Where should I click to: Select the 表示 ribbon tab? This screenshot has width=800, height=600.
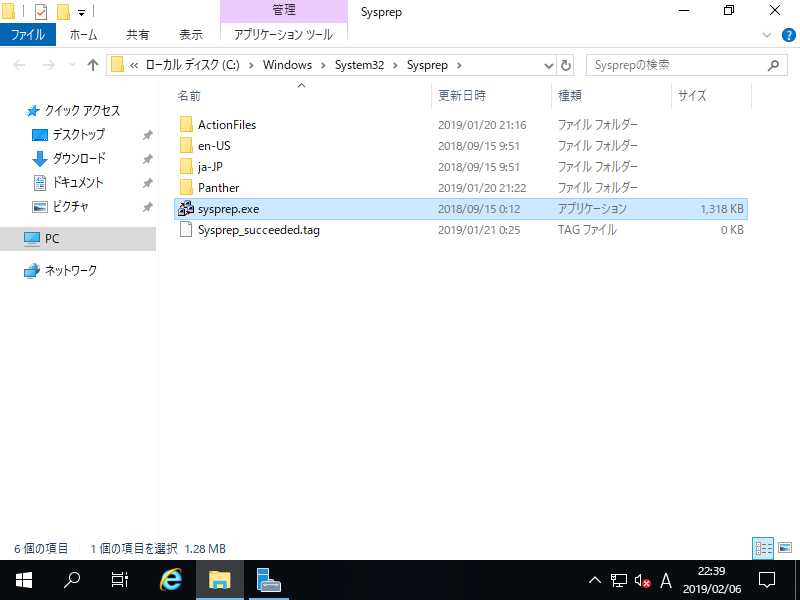pyautogui.click(x=191, y=35)
